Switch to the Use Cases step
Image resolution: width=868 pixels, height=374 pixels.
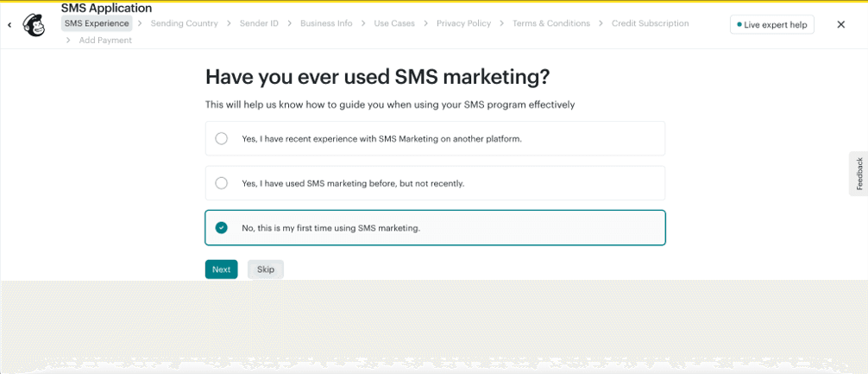pos(394,23)
